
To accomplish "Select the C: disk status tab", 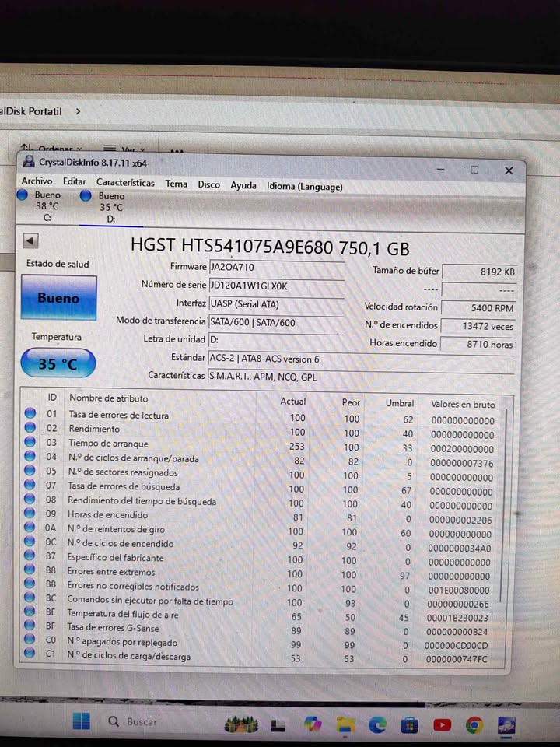I will (40, 205).
